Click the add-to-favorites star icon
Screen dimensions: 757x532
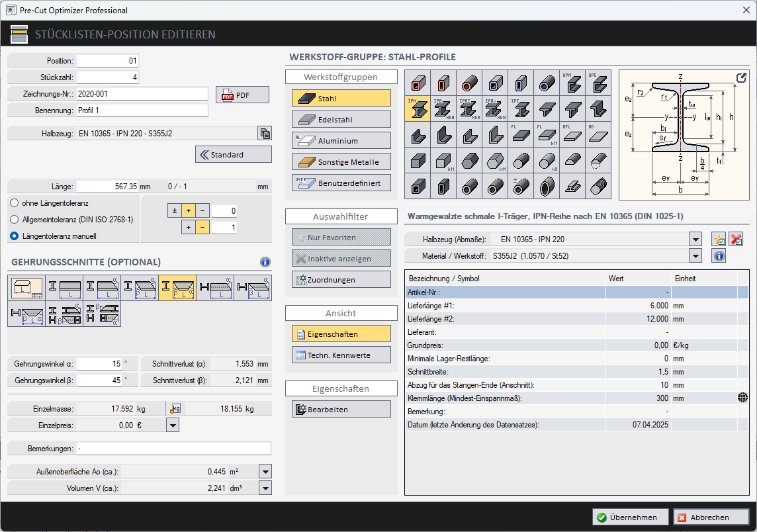(x=719, y=239)
